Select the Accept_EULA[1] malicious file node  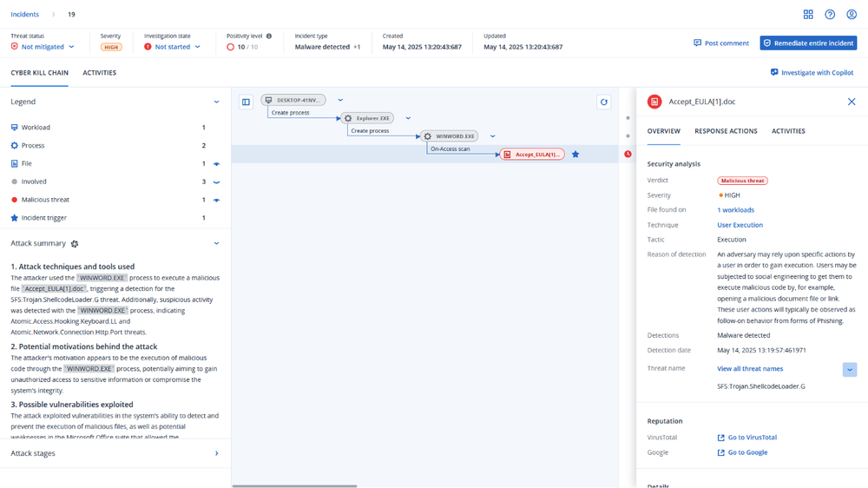[532, 155]
